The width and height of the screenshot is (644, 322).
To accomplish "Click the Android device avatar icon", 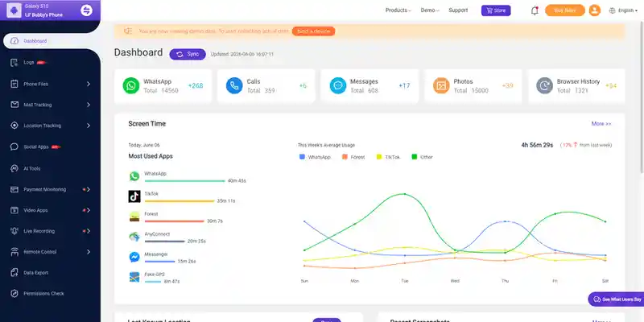I will (14, 10).
